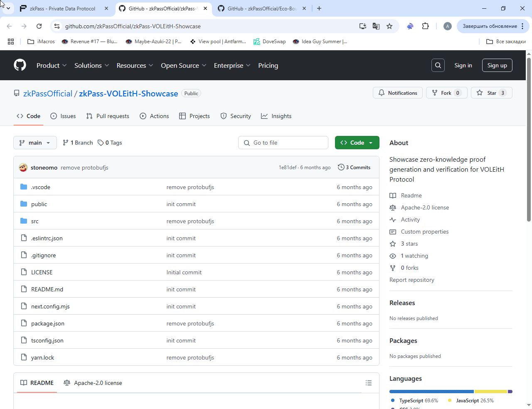Click the Go to file search field
This screenshot has height=409, width=532.
click(283, 143)
